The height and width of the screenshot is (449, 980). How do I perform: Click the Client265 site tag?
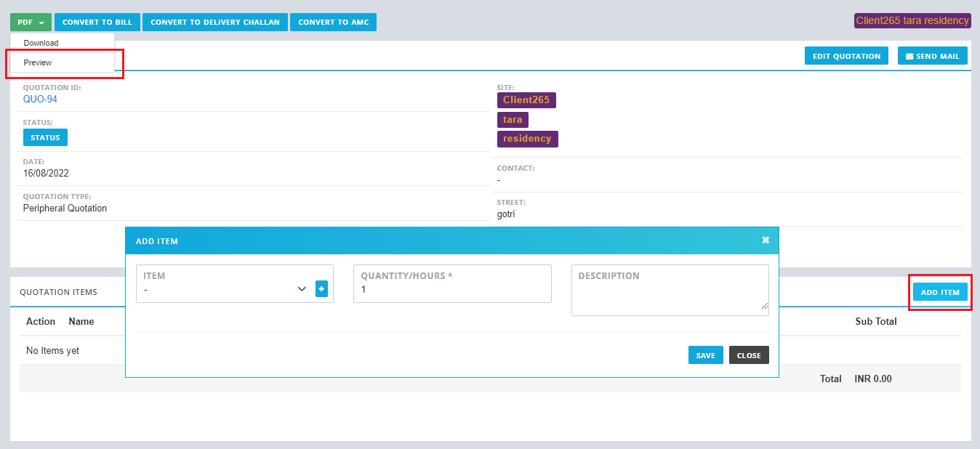[526, 100]
